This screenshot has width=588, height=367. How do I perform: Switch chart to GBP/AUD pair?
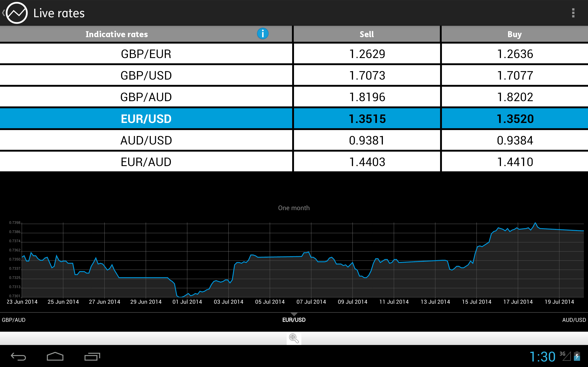13,320
